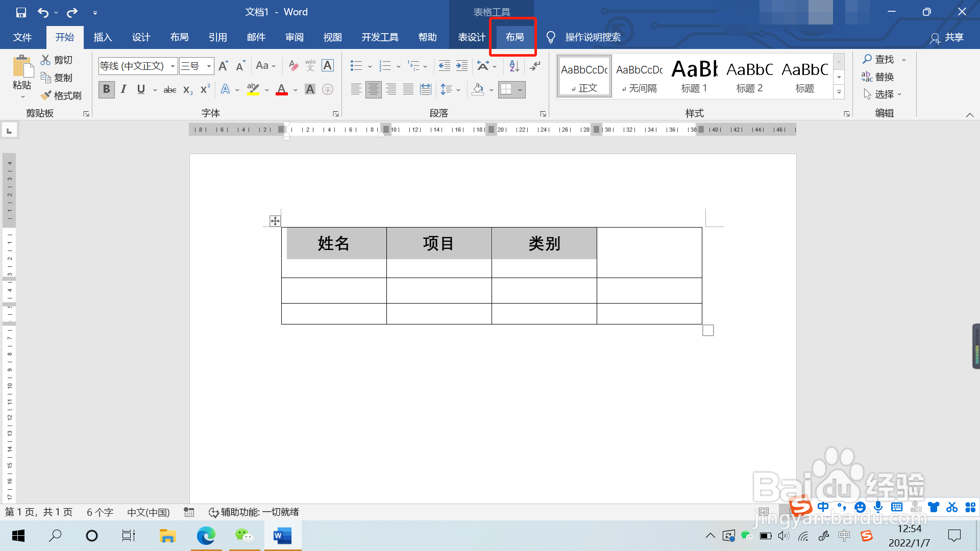Switch to the 布局 ribbon tab

point(513,37)
